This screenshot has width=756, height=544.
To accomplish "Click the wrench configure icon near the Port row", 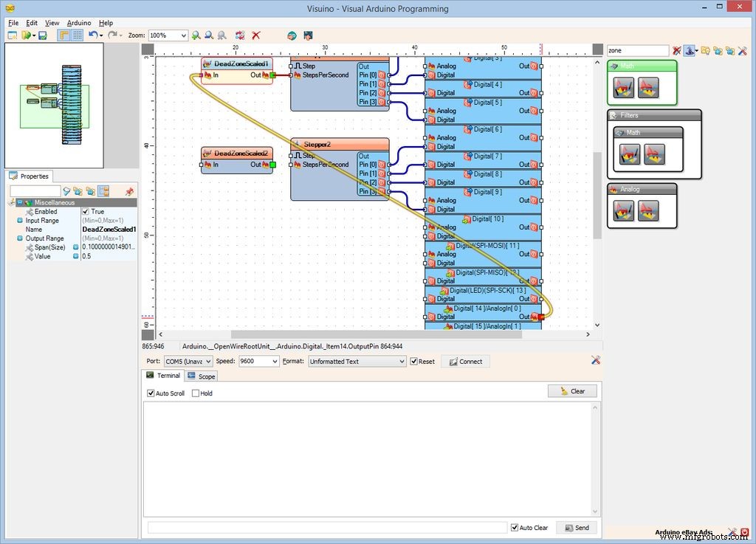I will coord(596,361).
